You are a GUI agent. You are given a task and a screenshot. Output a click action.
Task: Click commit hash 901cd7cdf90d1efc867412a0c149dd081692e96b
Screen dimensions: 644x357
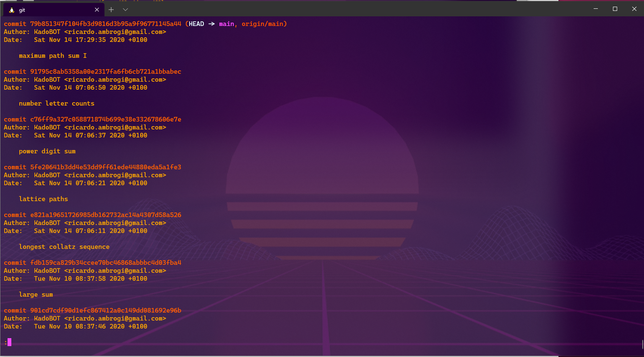[x=106, y=310]
